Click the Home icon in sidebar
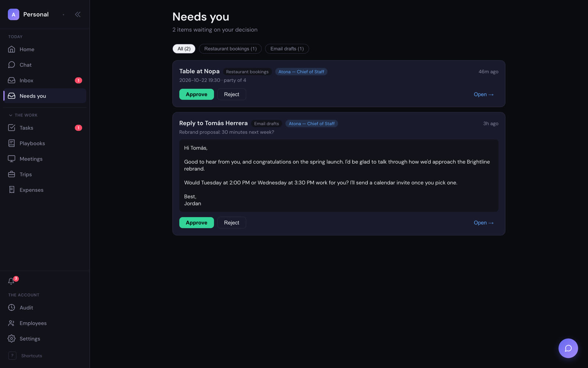 [x=12, y=49]
